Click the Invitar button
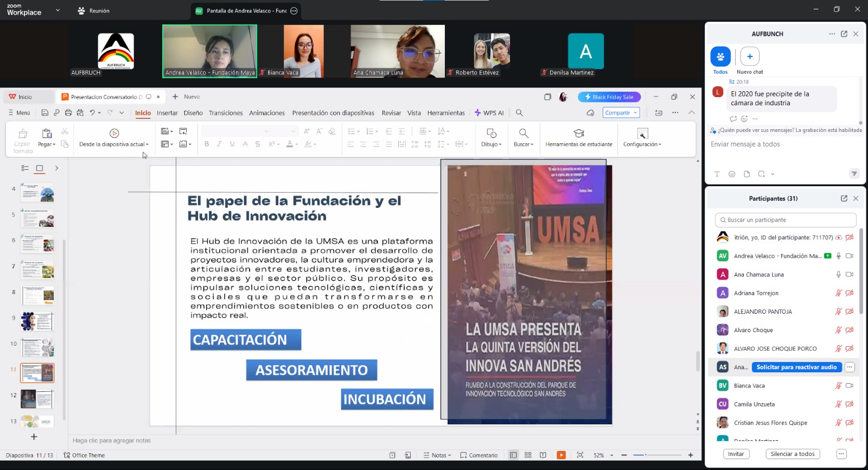The width and height of the screenshot is (868, 470). [736, 454]
